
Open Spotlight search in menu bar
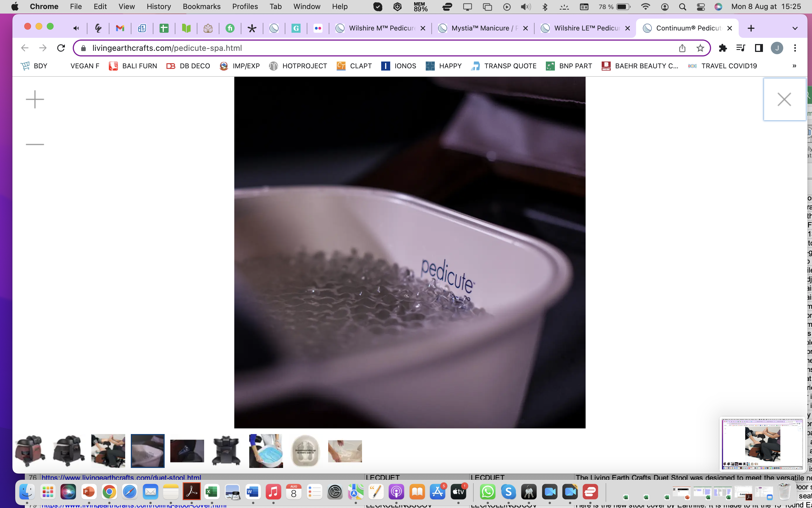[683, 7]
